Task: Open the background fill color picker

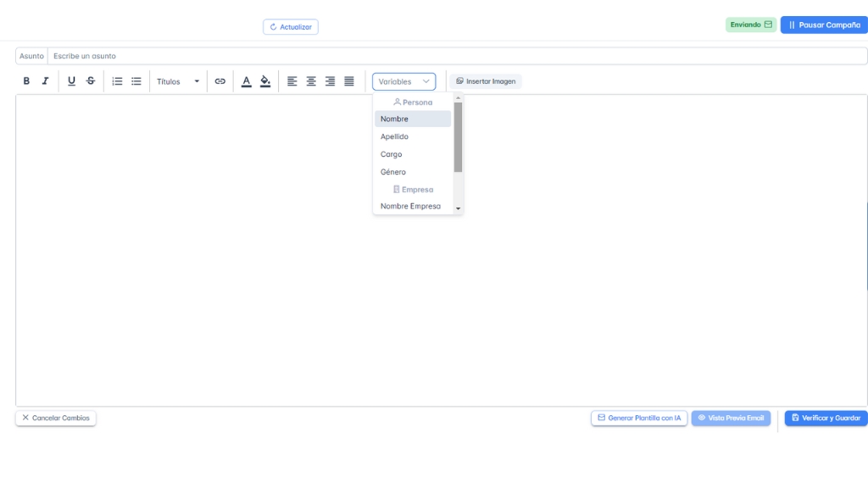Action: pos(265,81)
